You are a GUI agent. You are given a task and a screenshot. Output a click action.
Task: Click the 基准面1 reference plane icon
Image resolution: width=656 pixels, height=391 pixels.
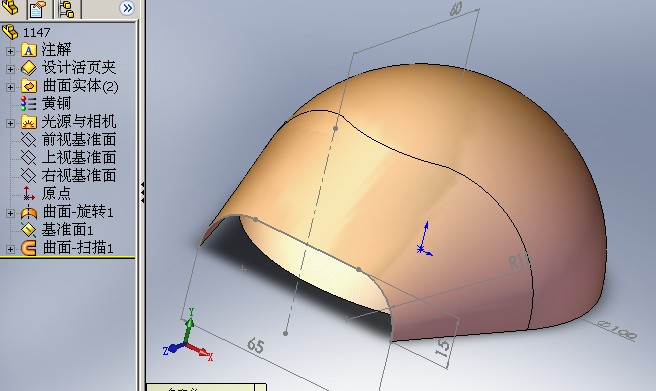pos(28,230)
